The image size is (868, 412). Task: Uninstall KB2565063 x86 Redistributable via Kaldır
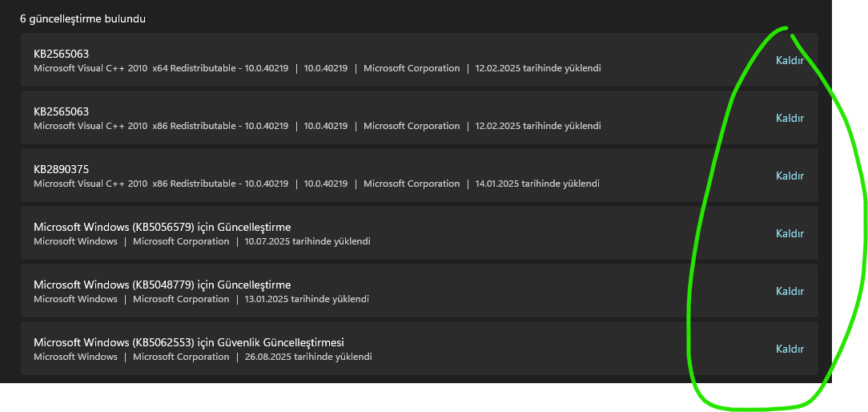(789, 118)
